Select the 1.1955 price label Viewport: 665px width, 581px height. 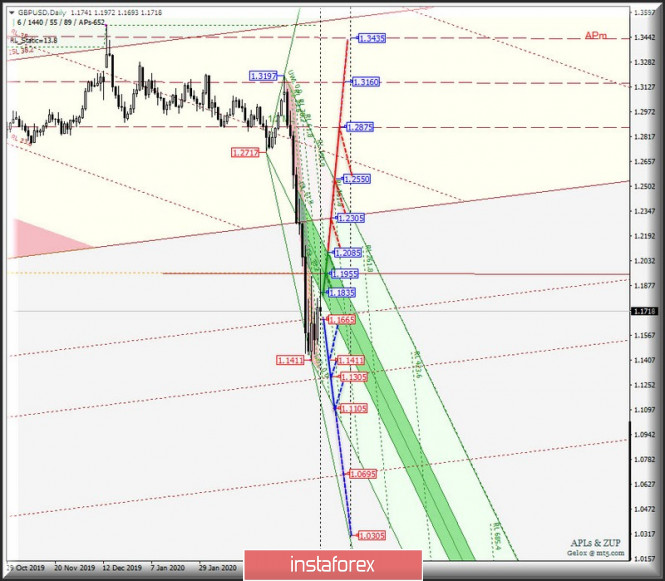pyautogui.click(x=344, y=274)
